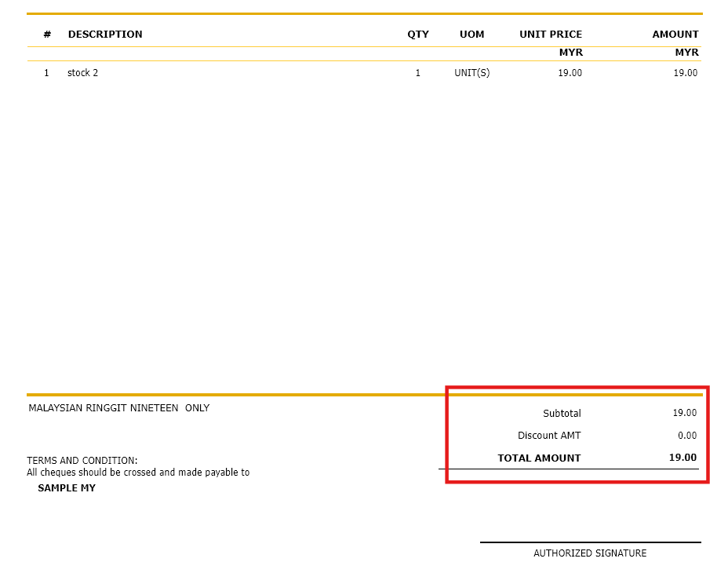
Task: Click the DESCRIPTION column header
Action: 105,35
